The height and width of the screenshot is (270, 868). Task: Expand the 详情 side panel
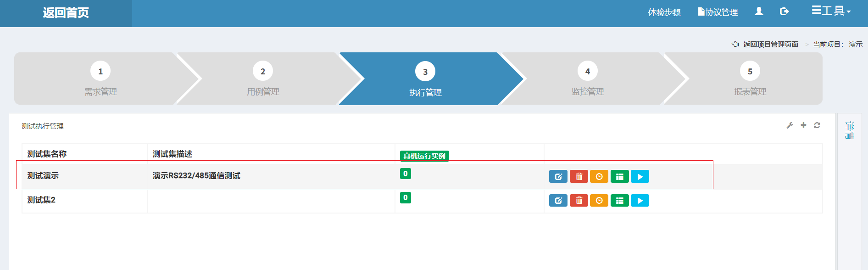point(850,130)
